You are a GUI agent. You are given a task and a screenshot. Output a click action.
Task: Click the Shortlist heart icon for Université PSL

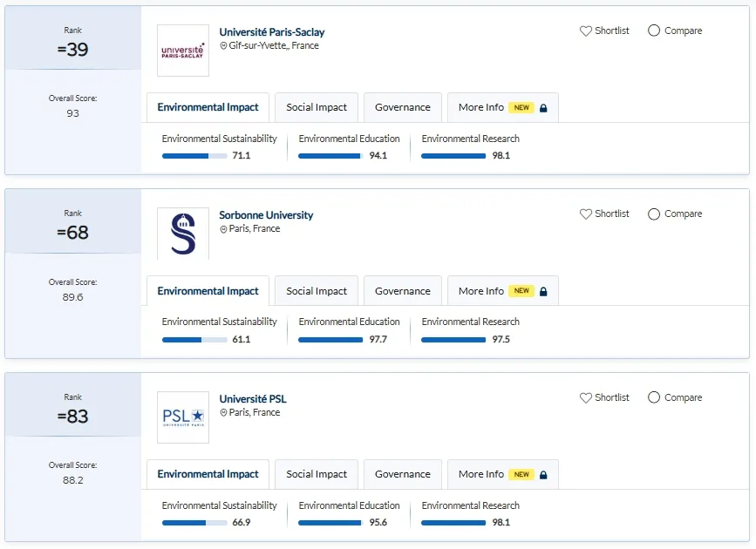(x=585, y=397)
